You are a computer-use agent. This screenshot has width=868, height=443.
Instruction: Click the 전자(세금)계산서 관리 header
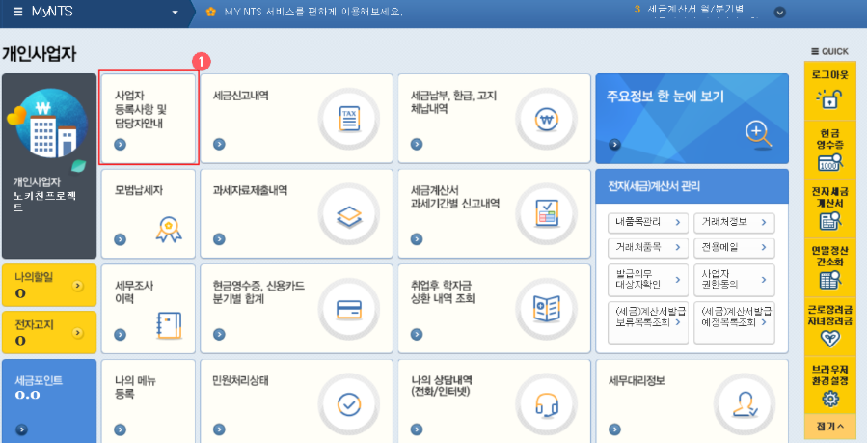click(692, 186)
